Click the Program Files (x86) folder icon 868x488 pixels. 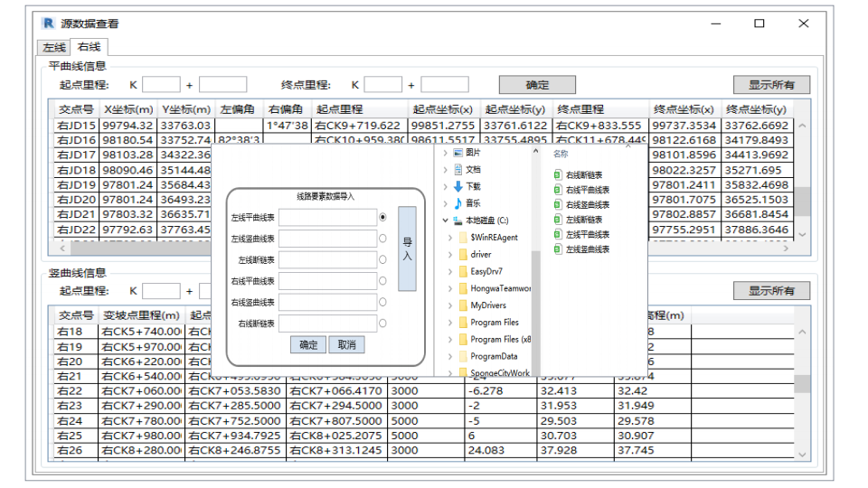coord(463,339)
